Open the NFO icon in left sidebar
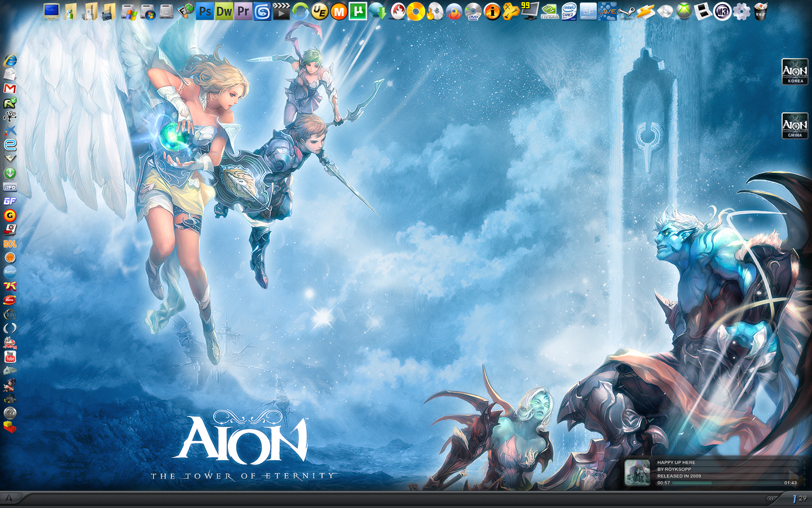812x508 pixels. pyautogui.click(x=10, y=187)
